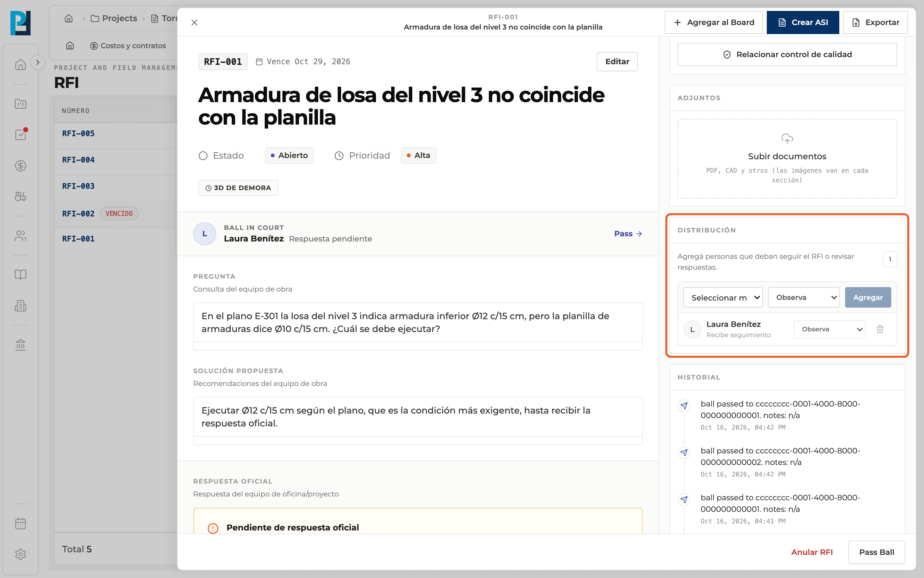Image resolution: width=924 pixels, height=578 pixels.
Task: Open the equipment tractor icon in the sidebar
Action: coord(21,197)
